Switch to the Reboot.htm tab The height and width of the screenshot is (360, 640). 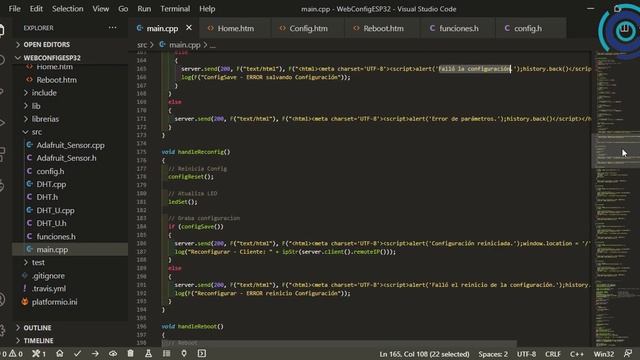tap(383, 28)
